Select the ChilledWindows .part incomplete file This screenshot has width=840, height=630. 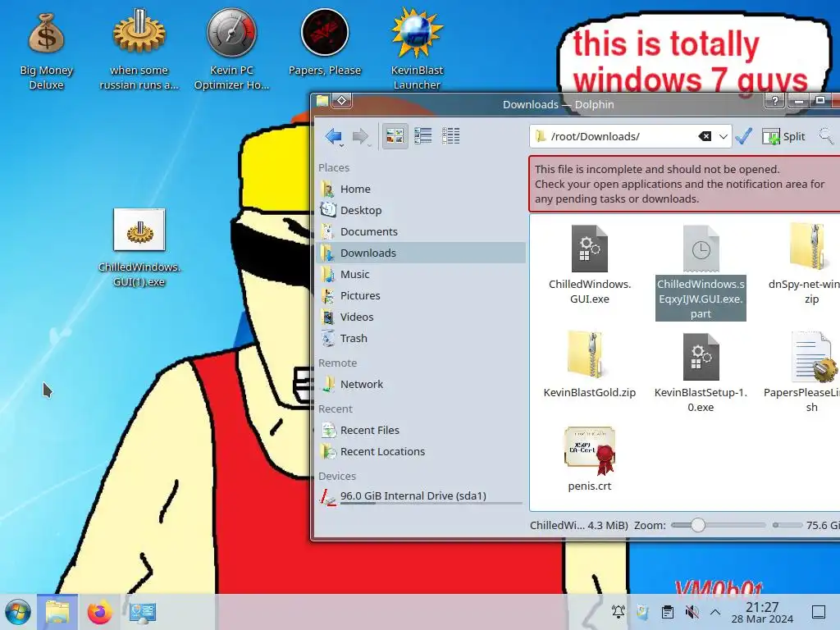coord(701,272)
